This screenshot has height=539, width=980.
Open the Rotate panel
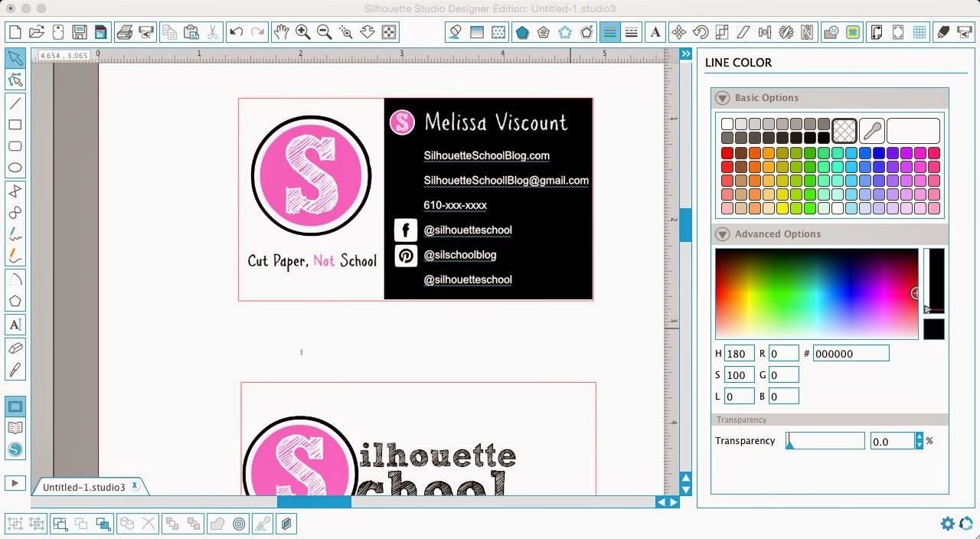coord(701,32)
